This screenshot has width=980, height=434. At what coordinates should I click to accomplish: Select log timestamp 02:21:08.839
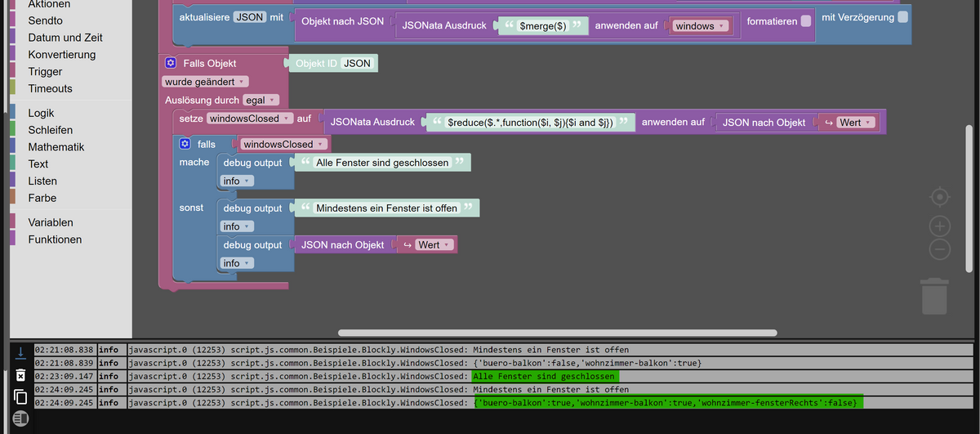[65, 363]
